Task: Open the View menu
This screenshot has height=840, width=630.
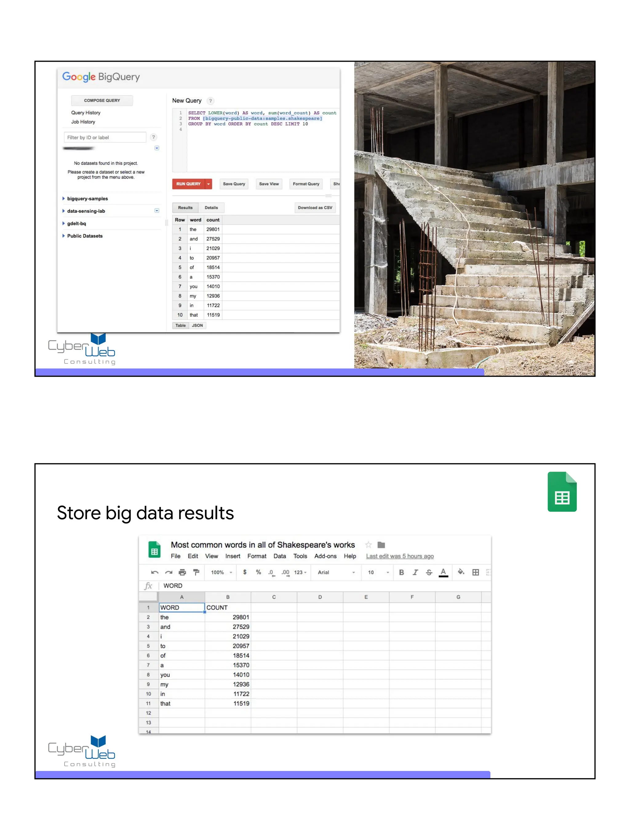Action: [x=212, y=556]
